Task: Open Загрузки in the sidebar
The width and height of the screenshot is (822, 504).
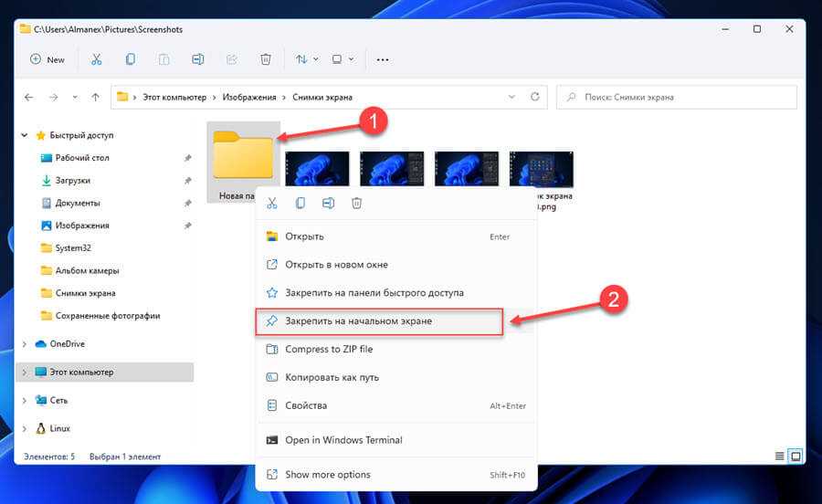Action: 72,181
